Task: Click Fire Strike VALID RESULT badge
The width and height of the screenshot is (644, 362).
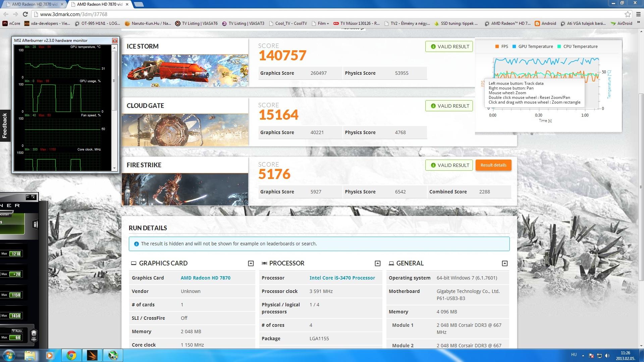Action: click(x=449, y=165)
